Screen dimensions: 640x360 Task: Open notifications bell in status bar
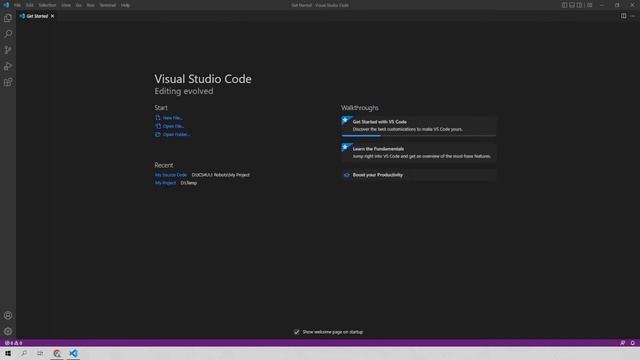click(x=633, y=343)
